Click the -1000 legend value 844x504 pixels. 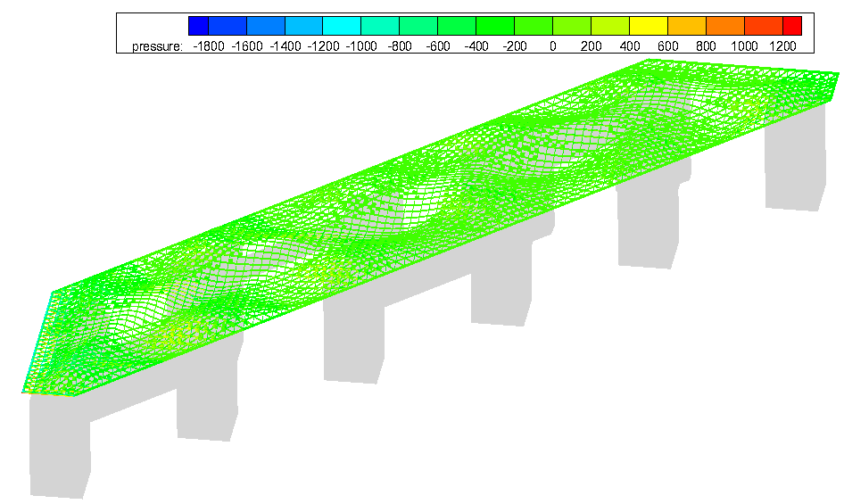[361, 46]
